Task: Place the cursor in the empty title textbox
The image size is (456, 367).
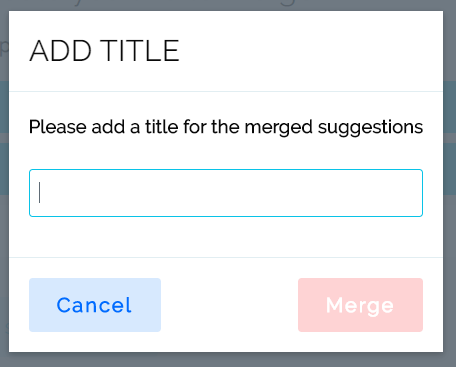Action: [x=226, y=193]
